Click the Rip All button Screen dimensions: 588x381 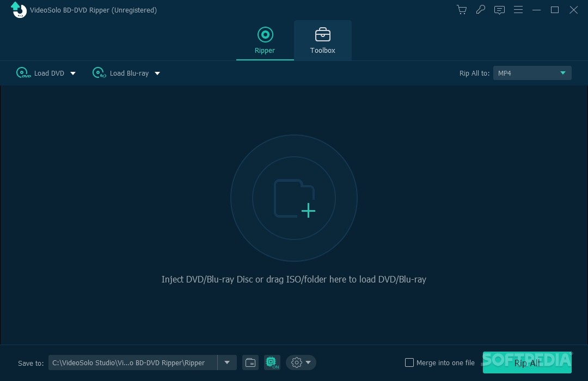(527, 362)
